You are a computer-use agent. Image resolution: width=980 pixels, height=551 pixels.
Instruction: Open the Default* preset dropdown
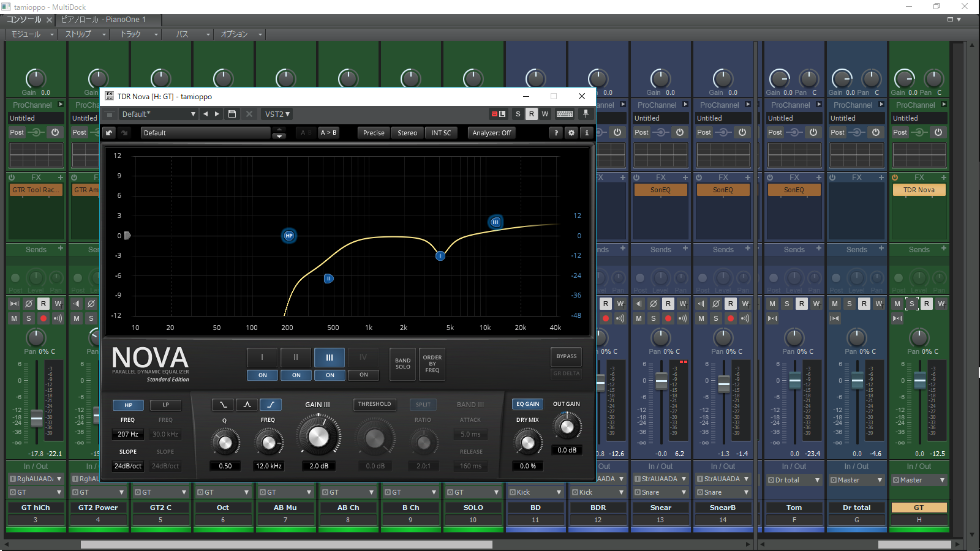coord(158,114)
